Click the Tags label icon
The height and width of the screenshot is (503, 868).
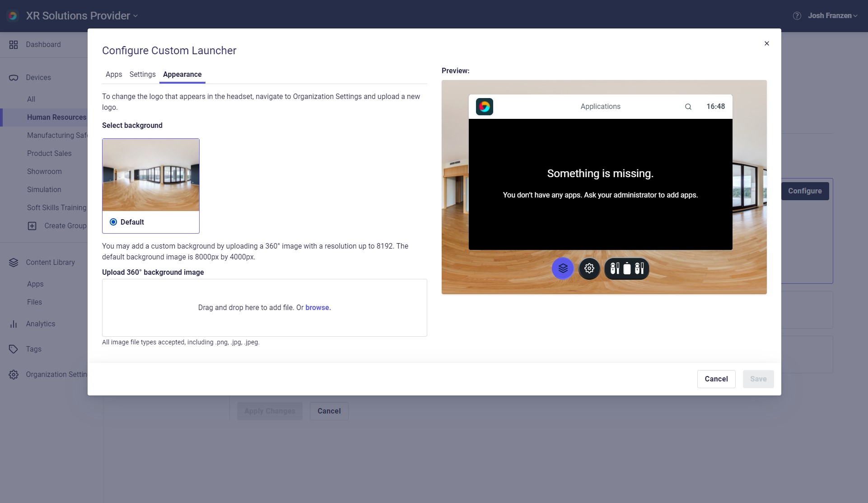coord(14,349)
